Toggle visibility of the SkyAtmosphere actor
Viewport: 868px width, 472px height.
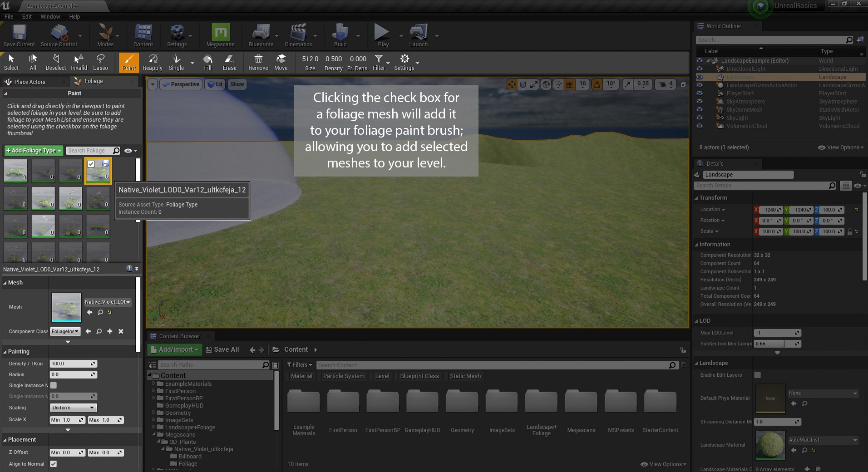click(x=700, y=102)
